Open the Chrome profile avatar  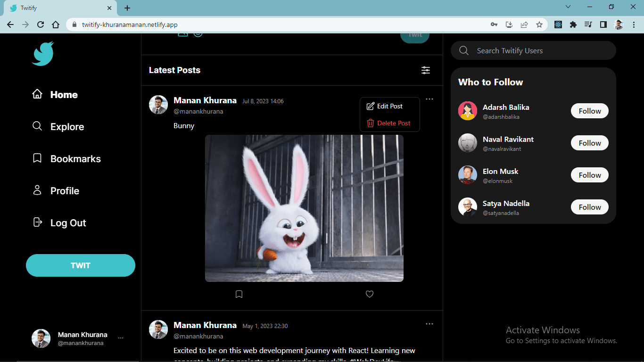click(619, 25)
